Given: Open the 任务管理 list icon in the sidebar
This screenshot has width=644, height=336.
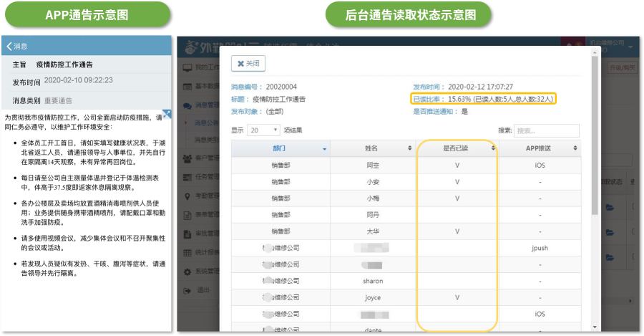Looking at the screenshot, I should (x=187, y=177).
